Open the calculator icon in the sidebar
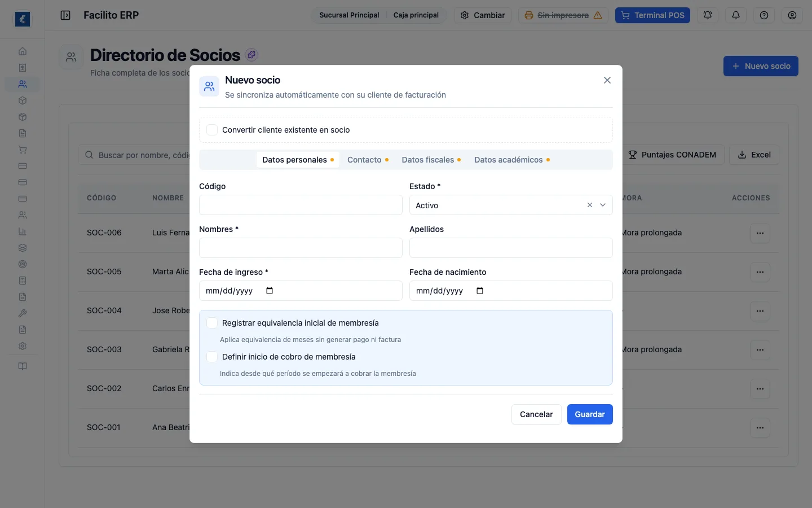The image size is (812, 508). point(23,281)
